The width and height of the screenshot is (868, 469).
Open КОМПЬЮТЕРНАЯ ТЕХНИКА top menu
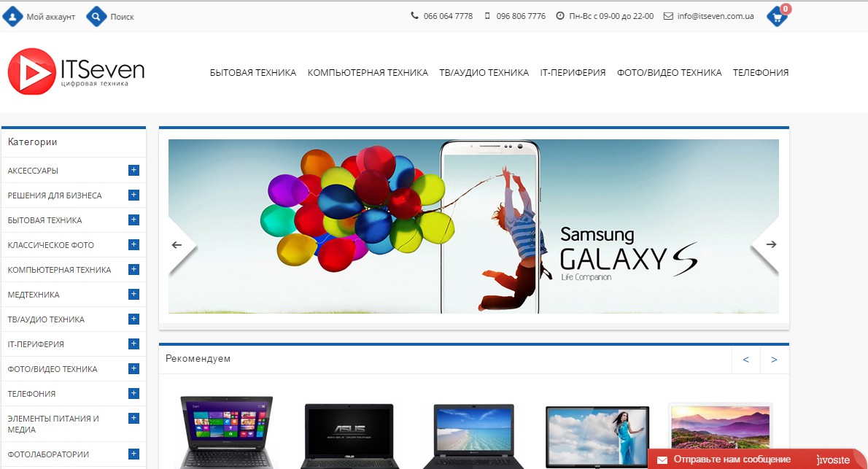pos(368,72)
